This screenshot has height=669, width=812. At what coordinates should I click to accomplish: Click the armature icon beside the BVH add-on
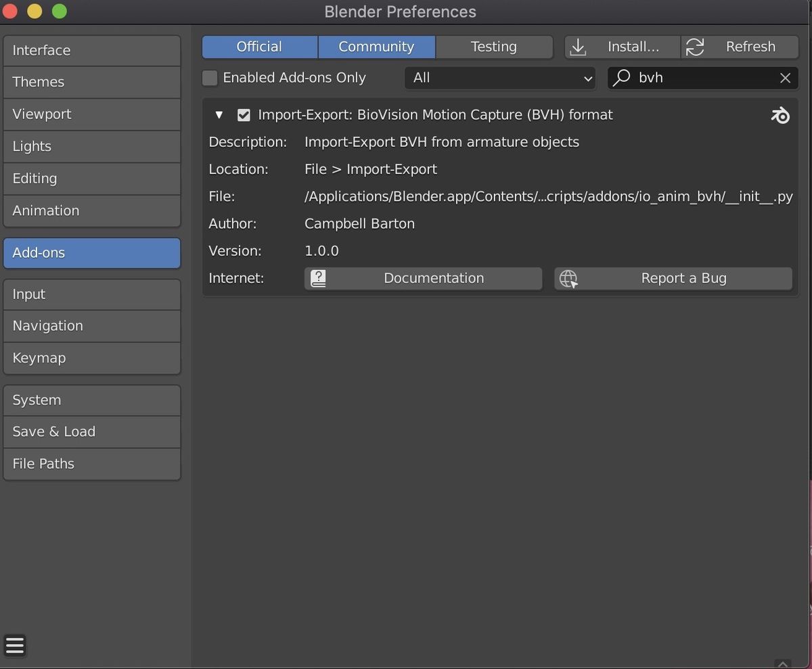[x=780, y=115]
